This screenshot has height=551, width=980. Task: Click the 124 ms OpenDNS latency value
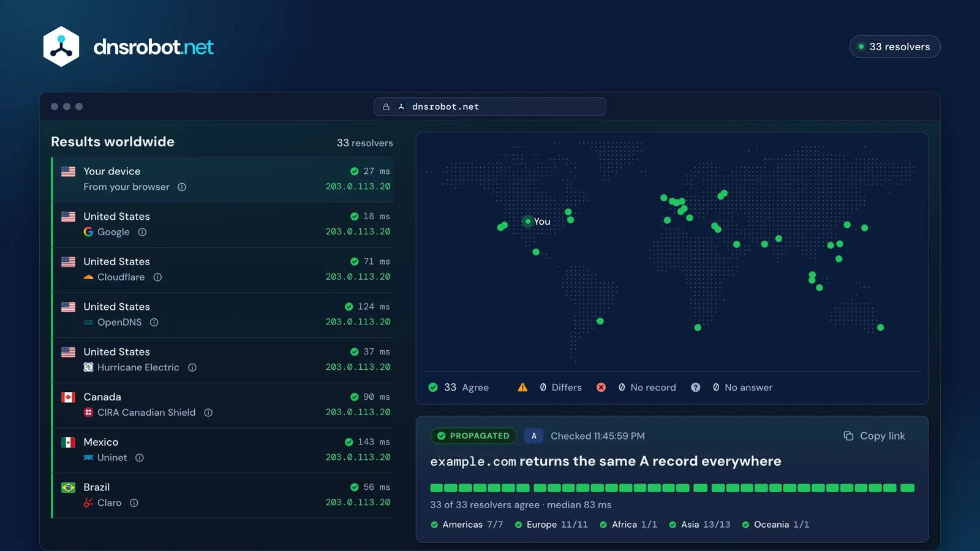[374, 307]
